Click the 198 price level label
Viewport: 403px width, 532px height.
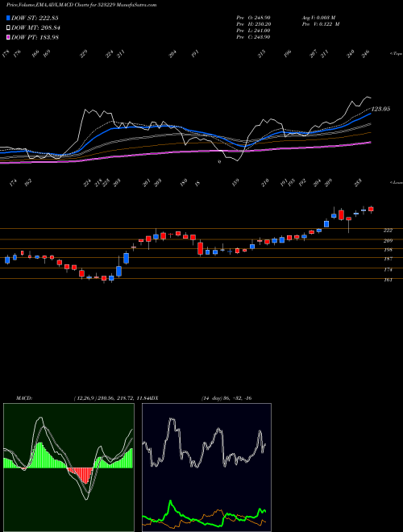click(388, 250)
